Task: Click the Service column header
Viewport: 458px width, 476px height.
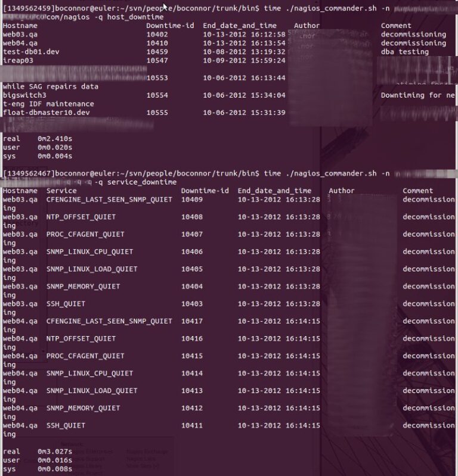Action: point(61,191)
